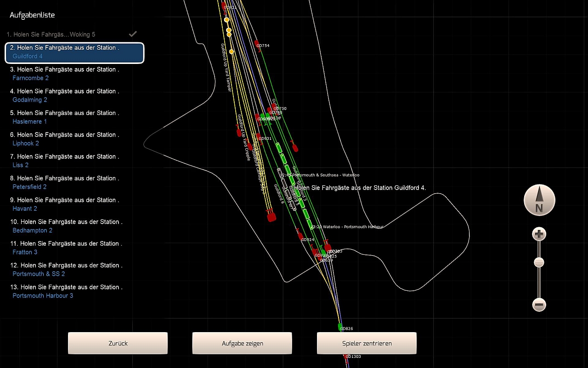Select task 12 Portsmouth & SS 2
588x368 pixels.
(74, 270)
